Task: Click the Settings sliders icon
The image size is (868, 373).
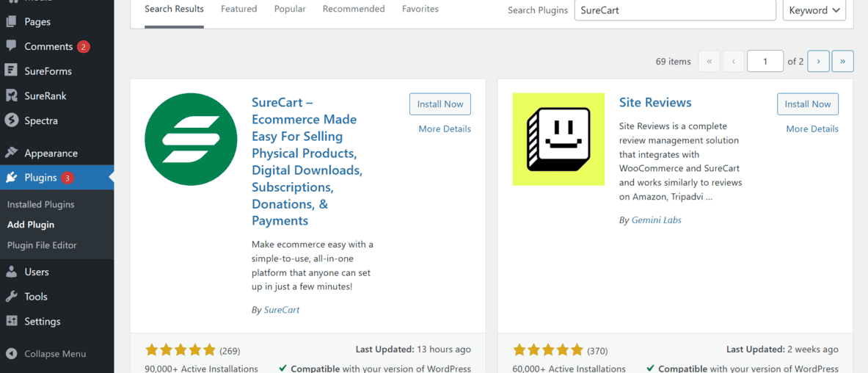Action: point(11,322)
